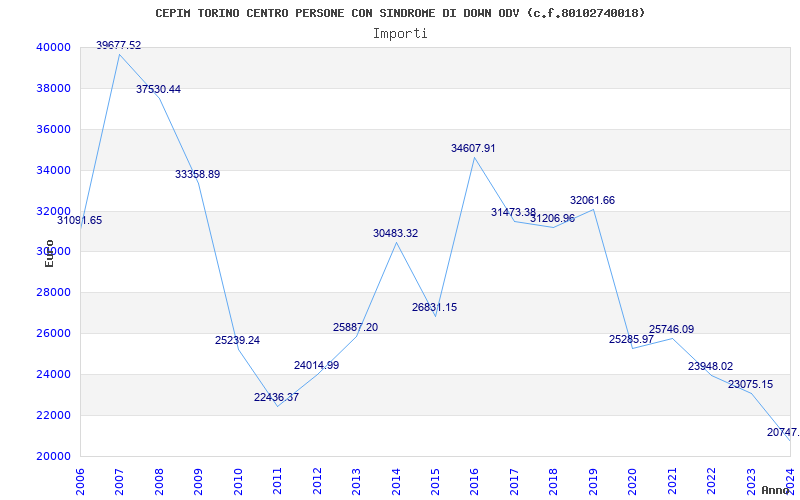Click the y-axis tick 38000
The image size is (800, 500).
point(53,88)
